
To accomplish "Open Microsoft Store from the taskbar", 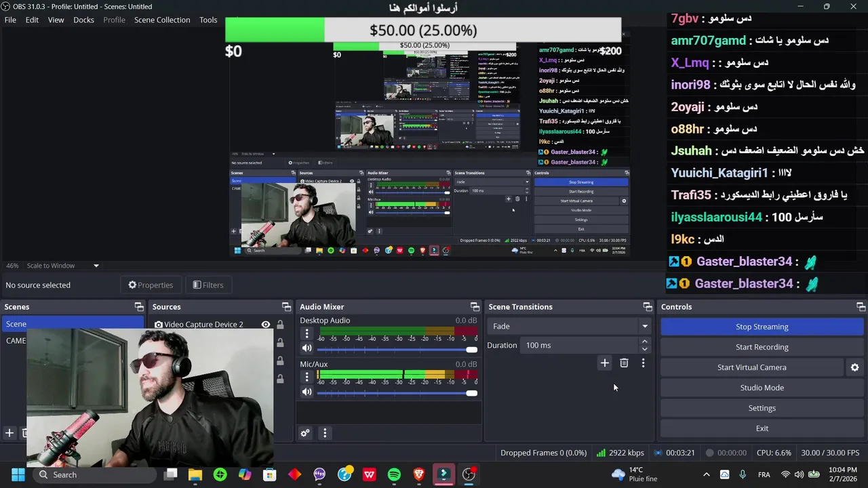I will tap(270, 474).
